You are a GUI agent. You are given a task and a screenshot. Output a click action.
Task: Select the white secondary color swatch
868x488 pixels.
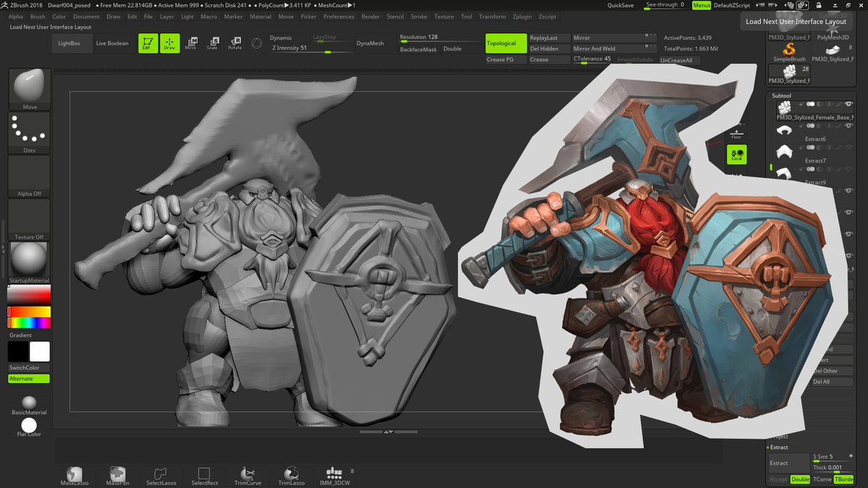pos(39,352)
